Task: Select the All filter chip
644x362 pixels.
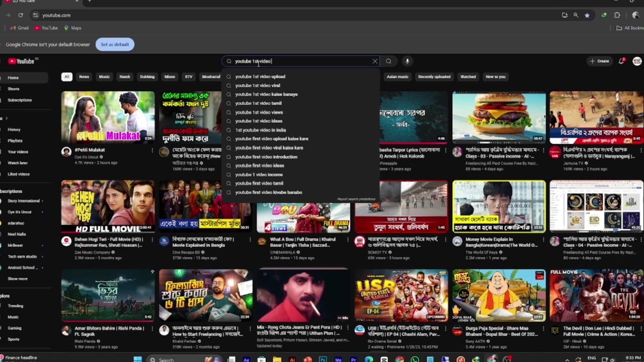Action: click(67, 77)
